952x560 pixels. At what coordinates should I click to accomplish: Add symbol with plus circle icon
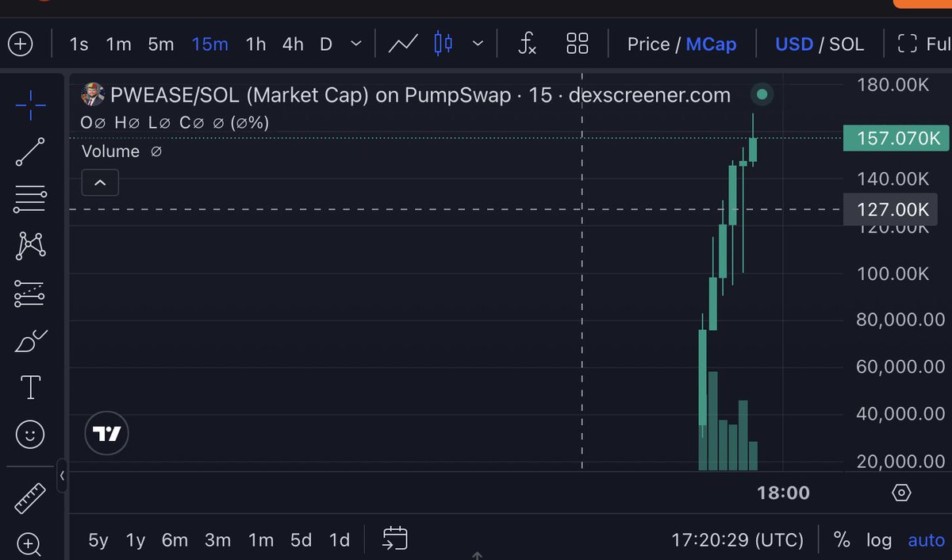[20, 44]
